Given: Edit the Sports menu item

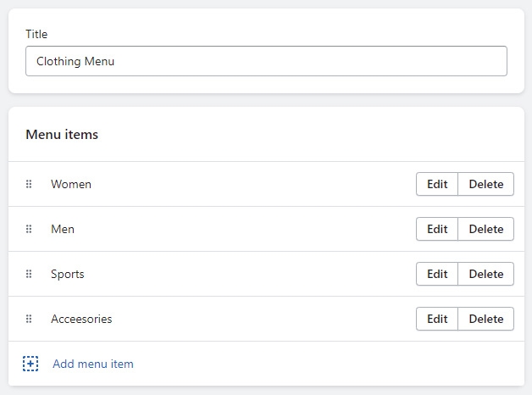Looking at the screenshot, I should 437,274.
